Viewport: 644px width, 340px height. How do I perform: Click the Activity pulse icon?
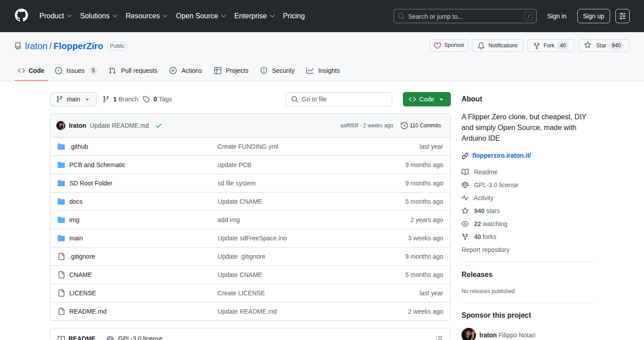pos(465,198)
